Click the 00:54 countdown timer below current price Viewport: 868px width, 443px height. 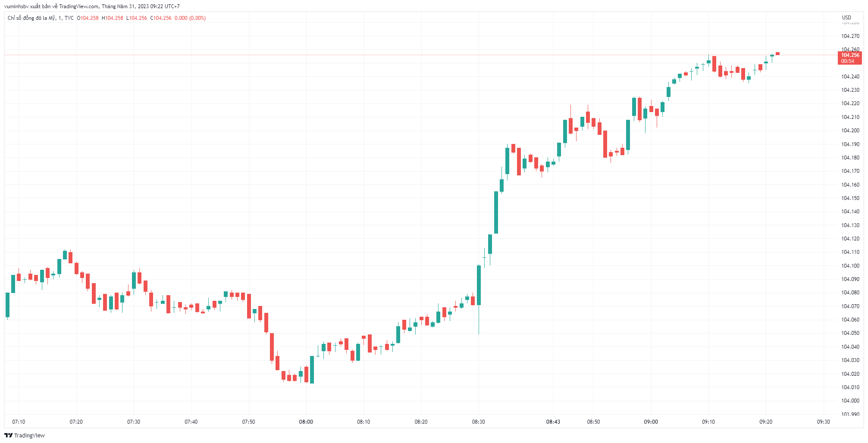847,61
